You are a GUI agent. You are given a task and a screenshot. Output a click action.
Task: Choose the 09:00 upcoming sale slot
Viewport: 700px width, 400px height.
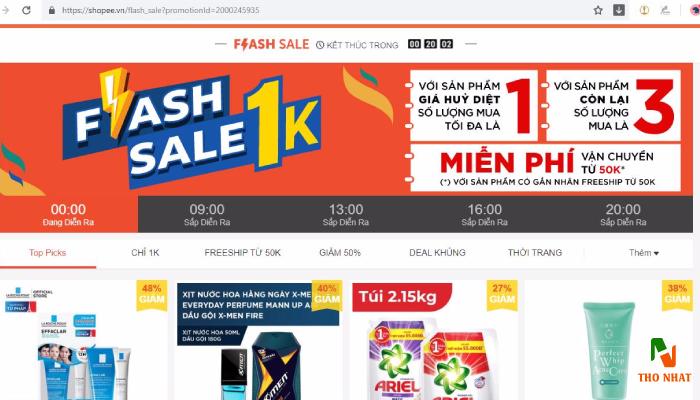207,215
